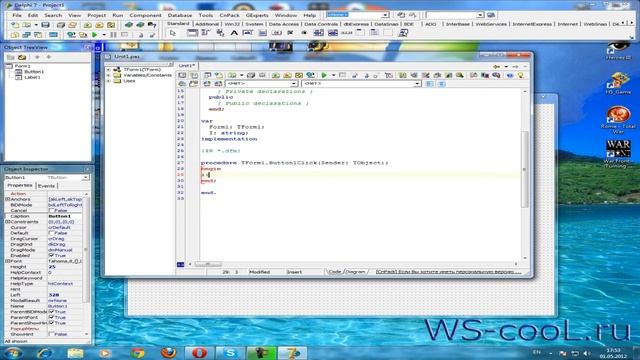The height and width of the screenshot is (360, 640).
Task: Click the Left property value 328
Action: point(64,295)
